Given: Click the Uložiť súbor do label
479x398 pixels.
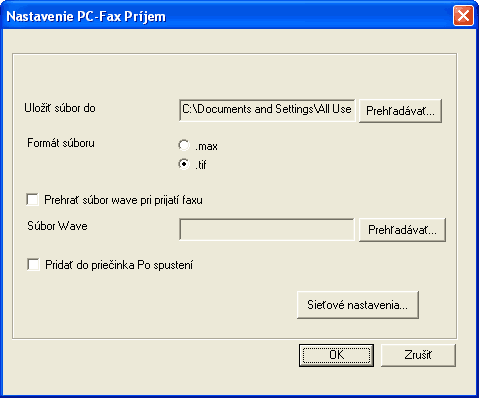Looking at the screenshot, I should point(60,108).
